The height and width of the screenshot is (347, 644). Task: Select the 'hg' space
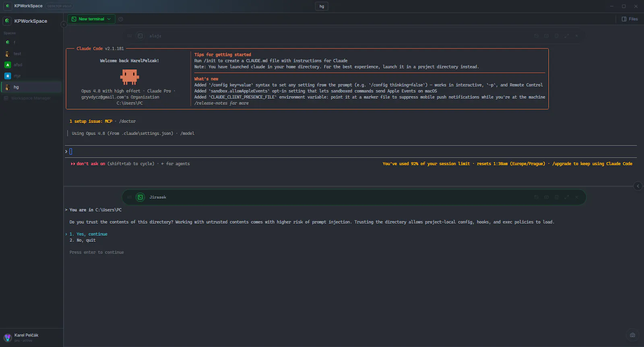tap(31, 87)
